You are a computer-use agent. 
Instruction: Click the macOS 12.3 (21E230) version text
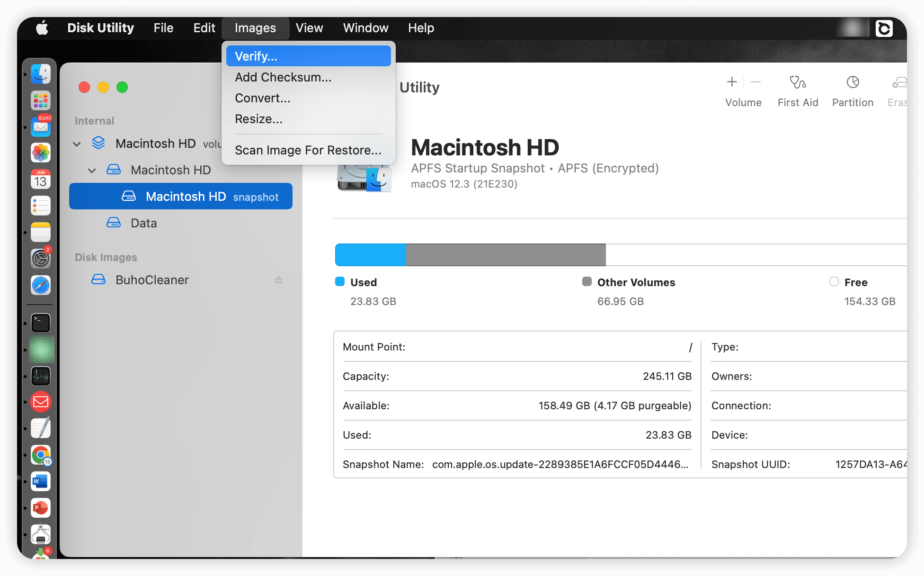click(464, 184)
